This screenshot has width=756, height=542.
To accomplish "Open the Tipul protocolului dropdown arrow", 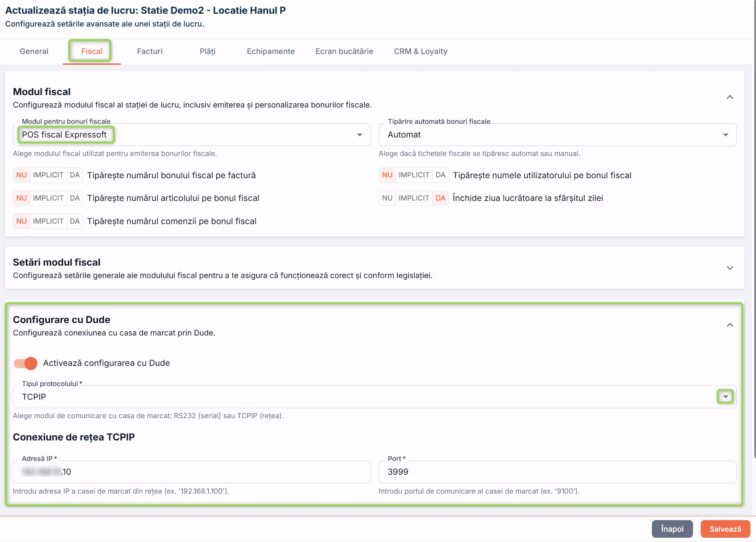I will pos(725,397).
